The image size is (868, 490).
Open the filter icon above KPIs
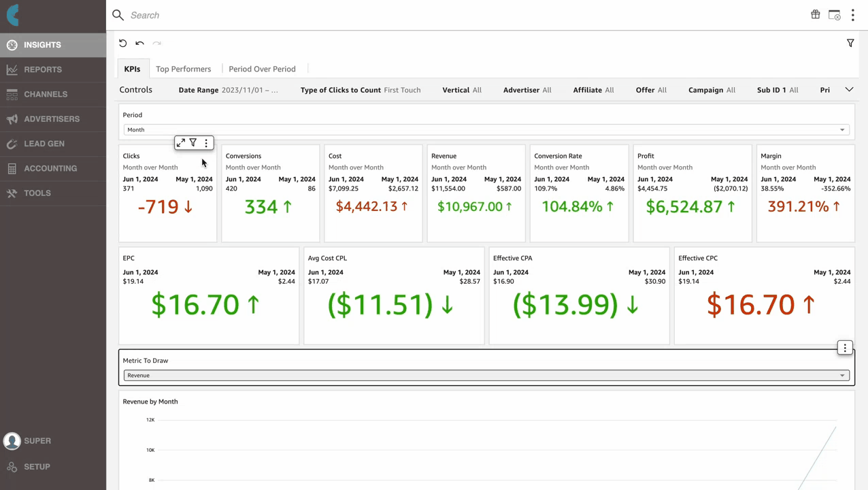click(x=850, y=43)
